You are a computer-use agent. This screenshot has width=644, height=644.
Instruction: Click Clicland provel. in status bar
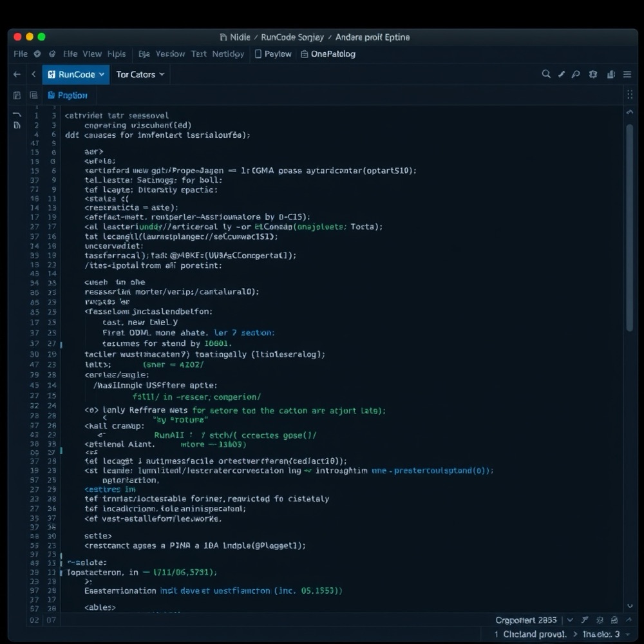[x=535, y=634]
